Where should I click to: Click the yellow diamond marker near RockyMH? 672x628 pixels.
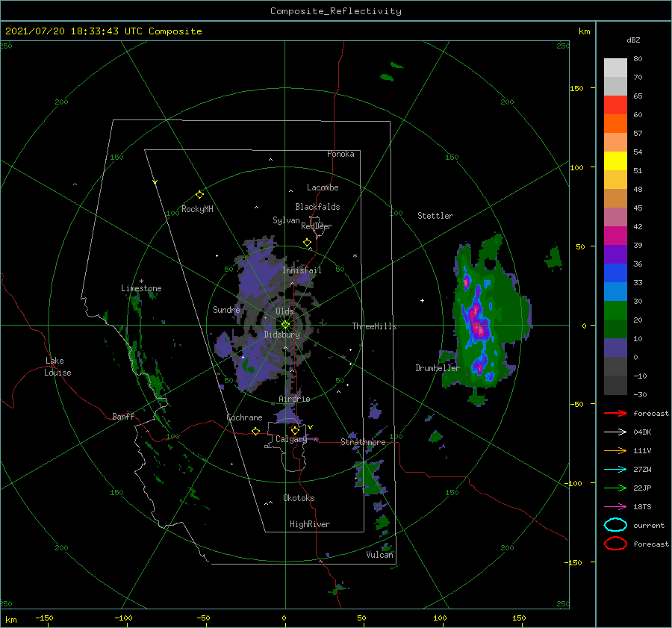tap(199, 195)
